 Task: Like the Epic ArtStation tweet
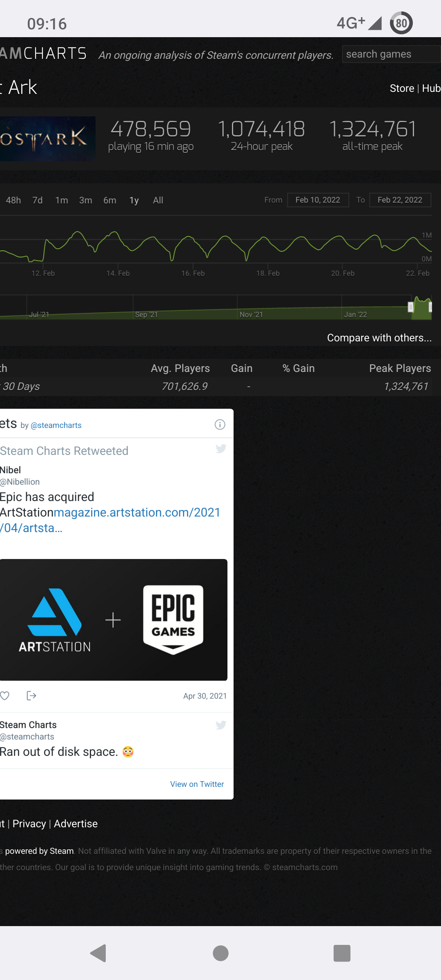coord(5,695)
